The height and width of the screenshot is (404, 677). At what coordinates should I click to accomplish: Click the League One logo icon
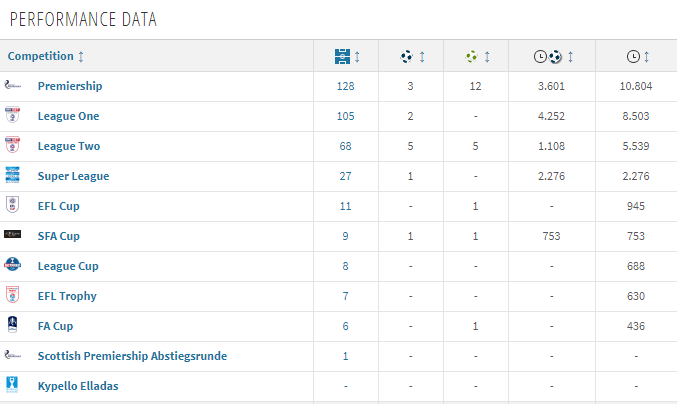[13, 116]
